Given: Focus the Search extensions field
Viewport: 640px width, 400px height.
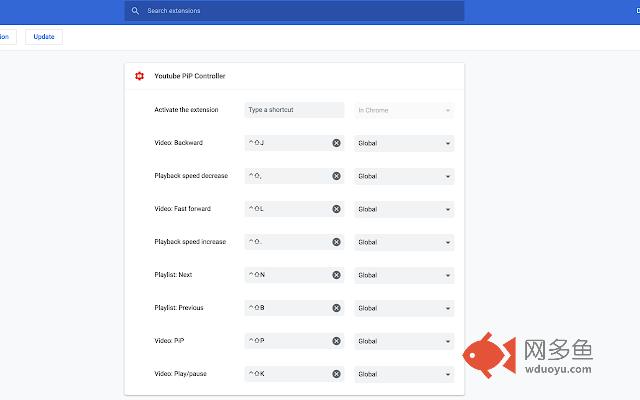Looking at the screenshot, I should tap(294, 11).
